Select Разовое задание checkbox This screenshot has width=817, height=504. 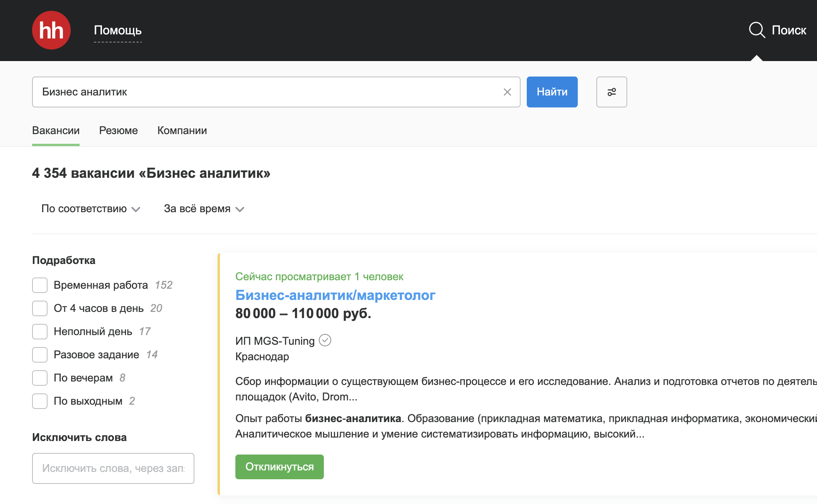[x=40, y=355]
